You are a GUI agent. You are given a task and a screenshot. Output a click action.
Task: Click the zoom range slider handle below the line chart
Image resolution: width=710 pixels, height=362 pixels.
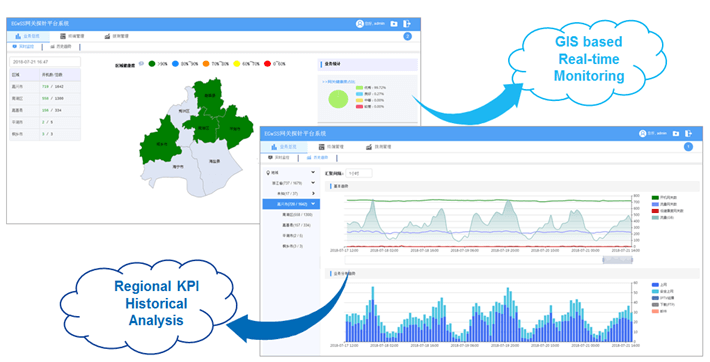(618, 260)
